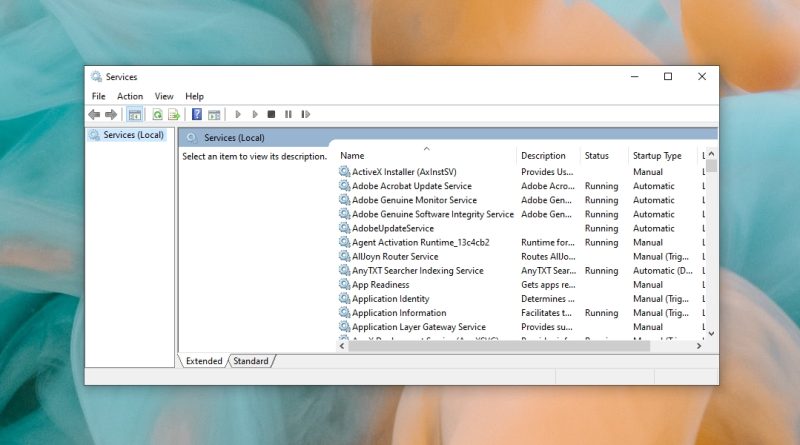Open the View menu
The height and width of the screenshot is (445, 800).
164,96
